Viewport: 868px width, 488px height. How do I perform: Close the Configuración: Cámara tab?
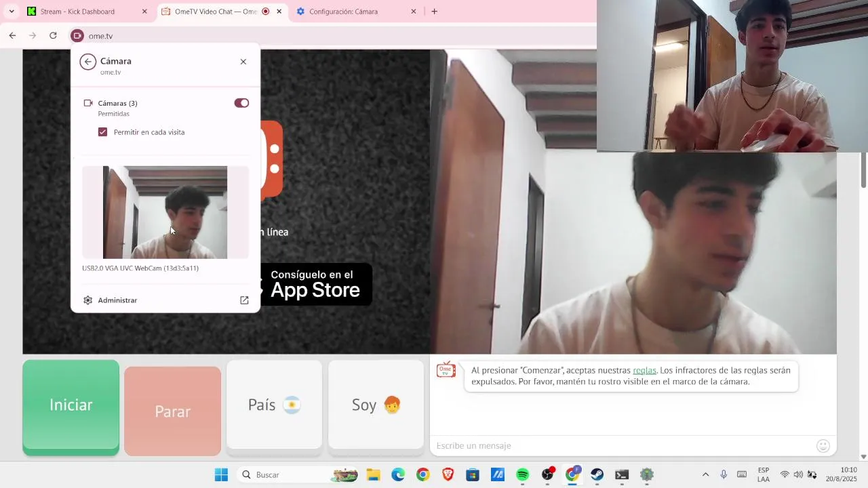pyautogui.click(x=414, y=12)
